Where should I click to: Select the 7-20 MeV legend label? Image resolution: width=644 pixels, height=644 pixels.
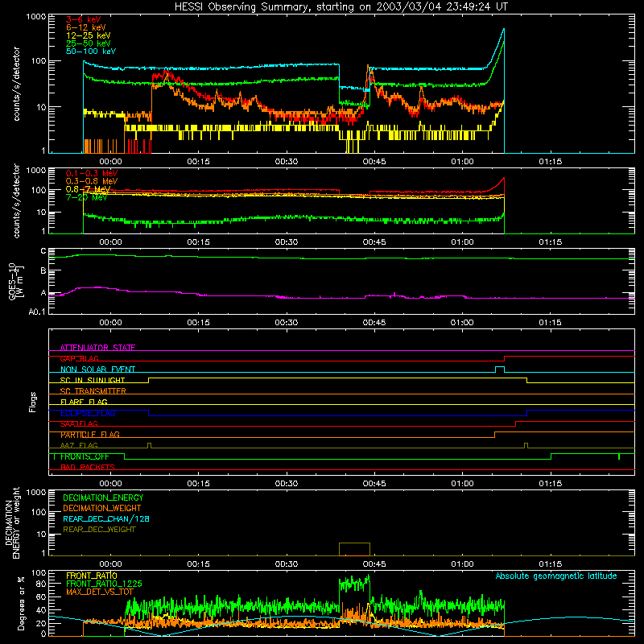(x=86, y=197)
